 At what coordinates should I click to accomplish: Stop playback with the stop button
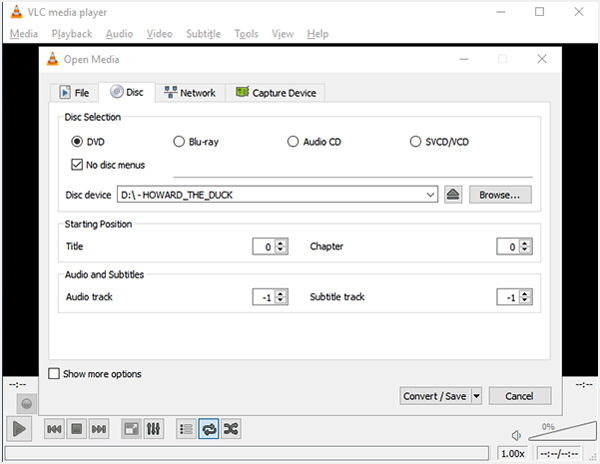(x=77, y=429)
